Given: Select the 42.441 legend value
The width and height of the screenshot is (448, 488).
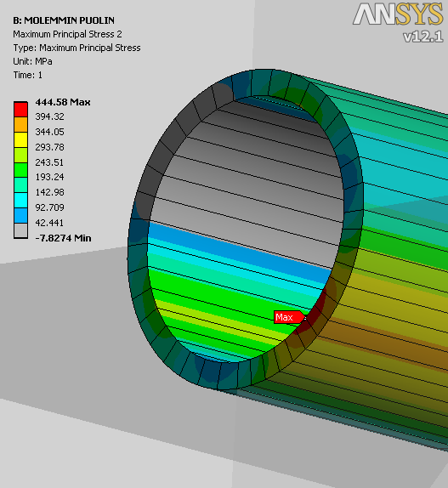Looking at the screenshot, I should (49, 223).
